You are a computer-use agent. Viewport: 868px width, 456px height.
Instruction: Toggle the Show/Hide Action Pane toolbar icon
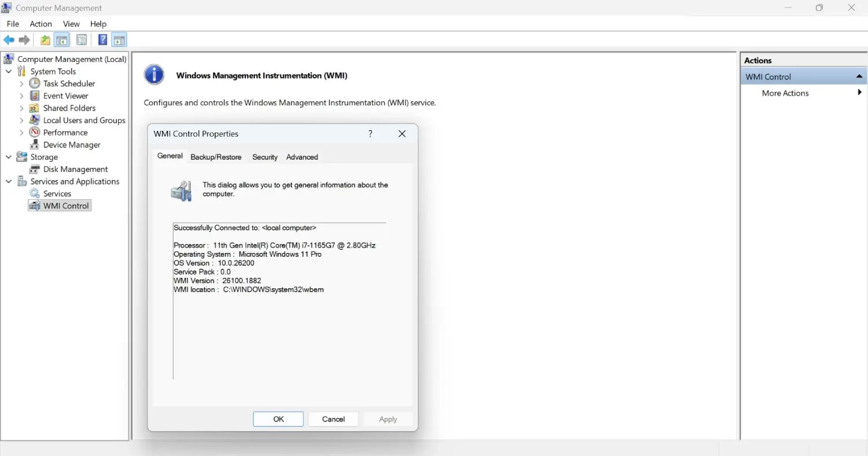(119, 39)
